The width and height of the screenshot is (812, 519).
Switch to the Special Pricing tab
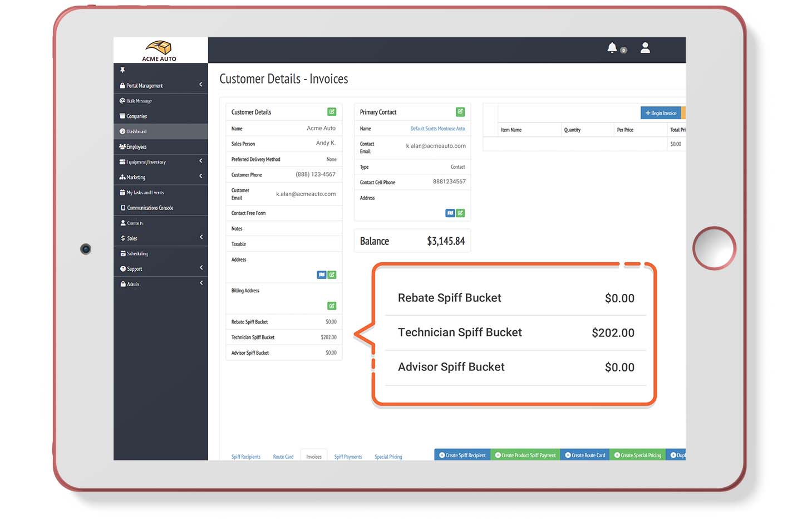pos(388,457)
